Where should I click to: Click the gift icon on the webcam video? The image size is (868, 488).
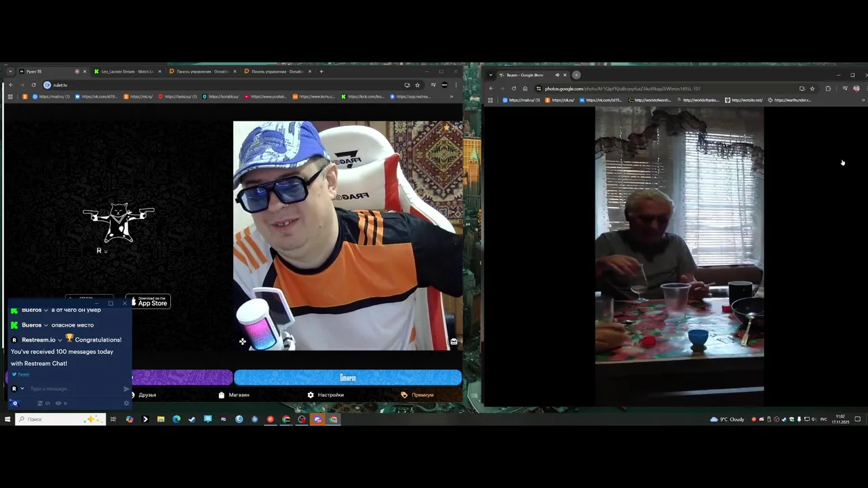pyautogui.click(x=454, y=342)
